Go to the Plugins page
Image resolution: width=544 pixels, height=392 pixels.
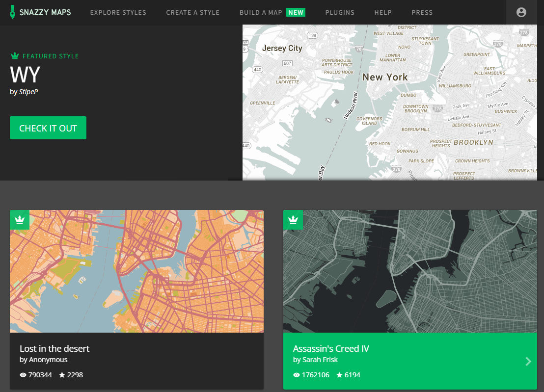(340, 12)
